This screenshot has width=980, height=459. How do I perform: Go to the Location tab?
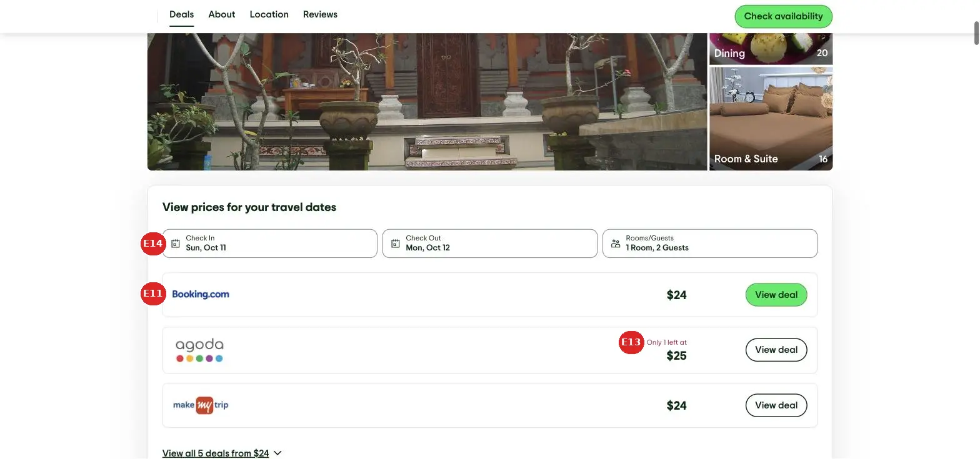pyautogui.click(x=269, y=14)
